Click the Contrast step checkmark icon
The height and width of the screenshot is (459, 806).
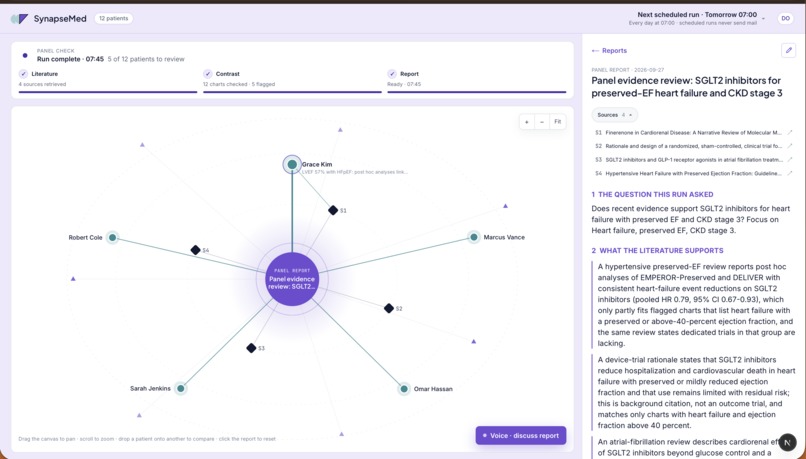click(208, 74)
